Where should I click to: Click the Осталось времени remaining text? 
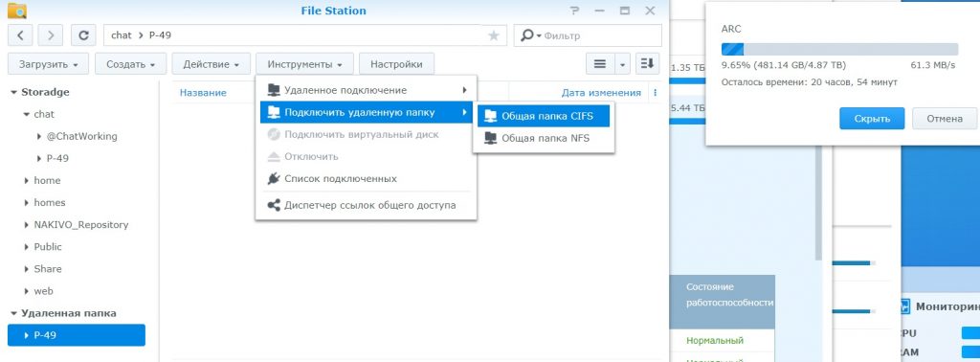coord(810,82)
